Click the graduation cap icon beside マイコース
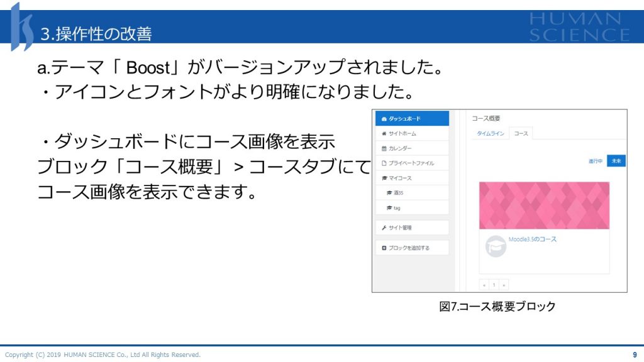This screenshot has height=362, width=644. 384,178
